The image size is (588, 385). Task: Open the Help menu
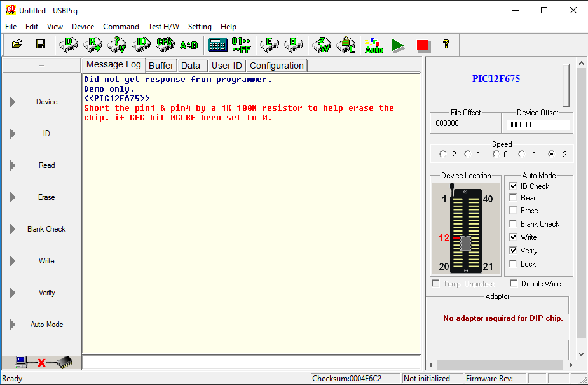point(228,27)
